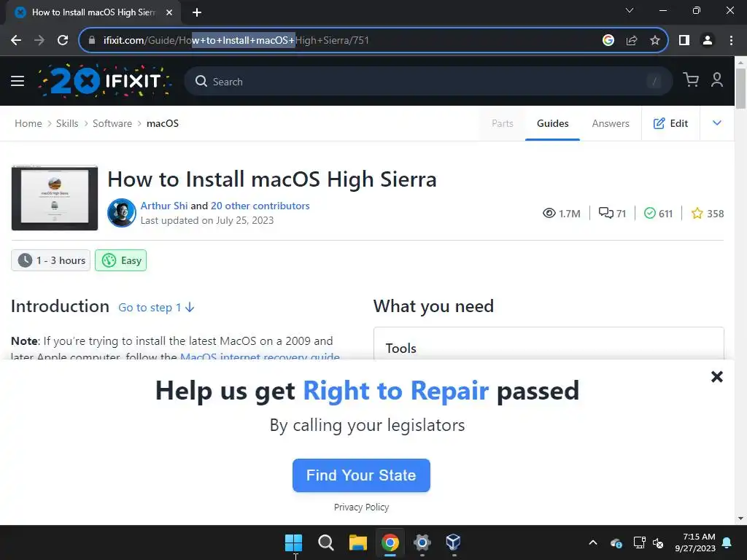The height and width of the screenshot is (560, 747).
Task: Expand the dropdown chevron next to Edit
Action: [x=717, y=123]
